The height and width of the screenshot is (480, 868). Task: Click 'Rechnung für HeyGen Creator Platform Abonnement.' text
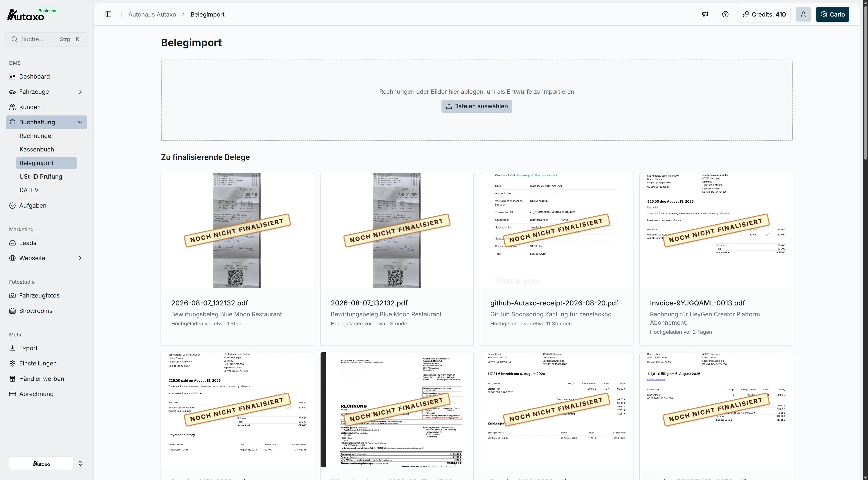[x=705, y=319]
